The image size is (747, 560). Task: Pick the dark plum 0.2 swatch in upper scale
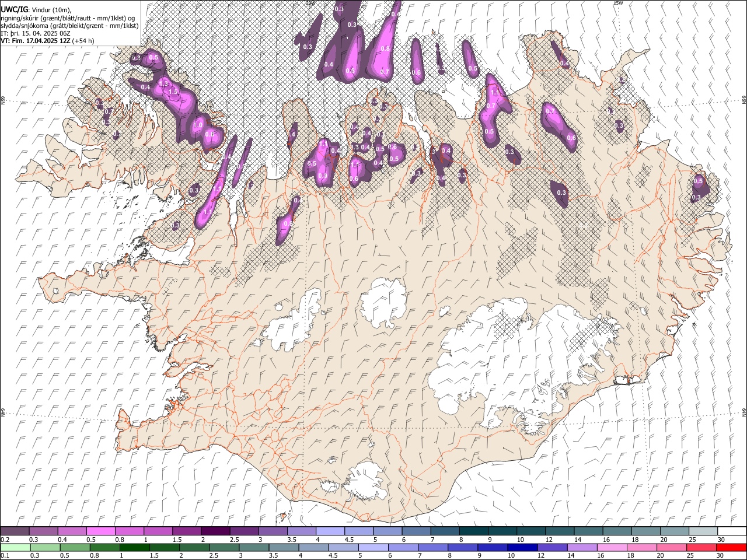pos(15,531)
